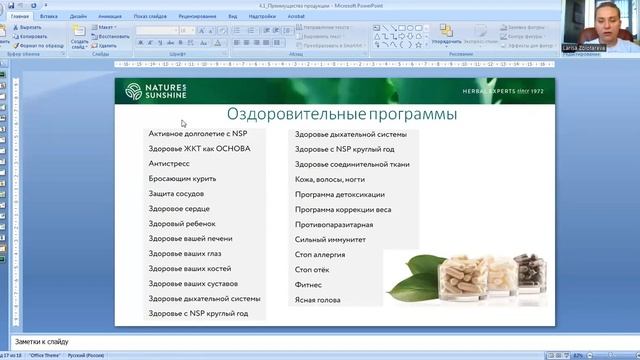Switch to Acrobat ribbon tab
Screen dimensions: 640x360
click(x=296, y=16)
